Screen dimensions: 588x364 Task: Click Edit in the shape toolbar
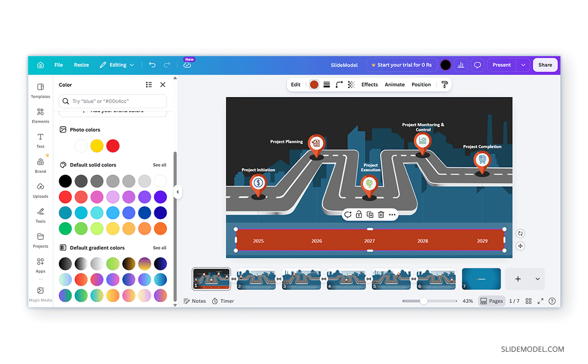[x=295, y=85]
